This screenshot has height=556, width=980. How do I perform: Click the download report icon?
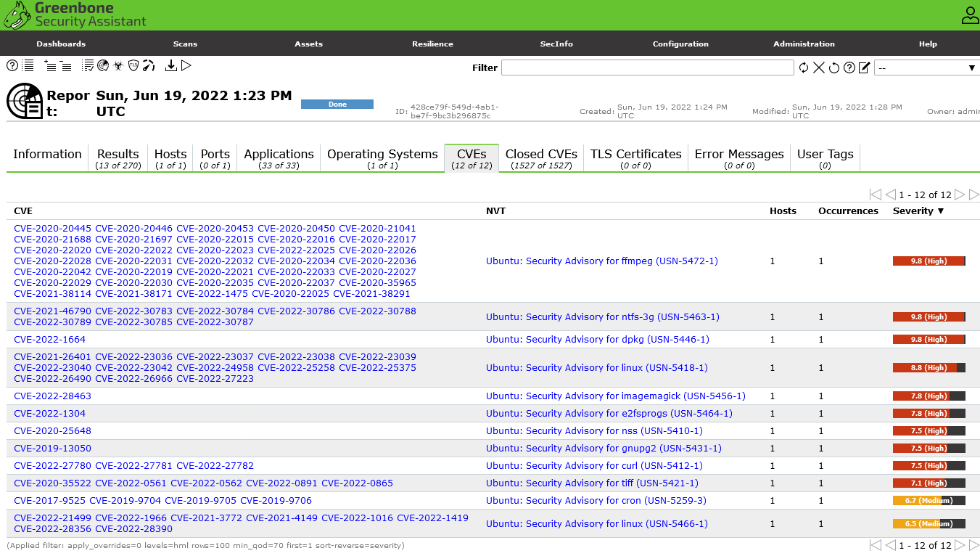coord(170,66)
